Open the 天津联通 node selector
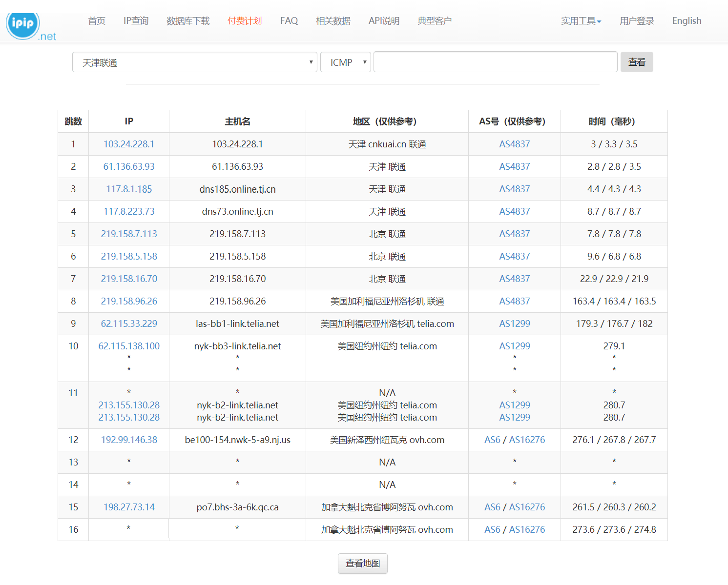728x585 pixels. pos(195,62)
